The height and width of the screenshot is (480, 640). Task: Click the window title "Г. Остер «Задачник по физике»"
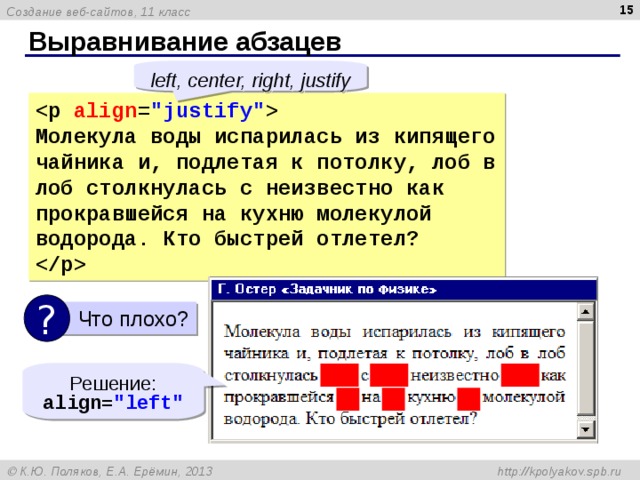327,289
